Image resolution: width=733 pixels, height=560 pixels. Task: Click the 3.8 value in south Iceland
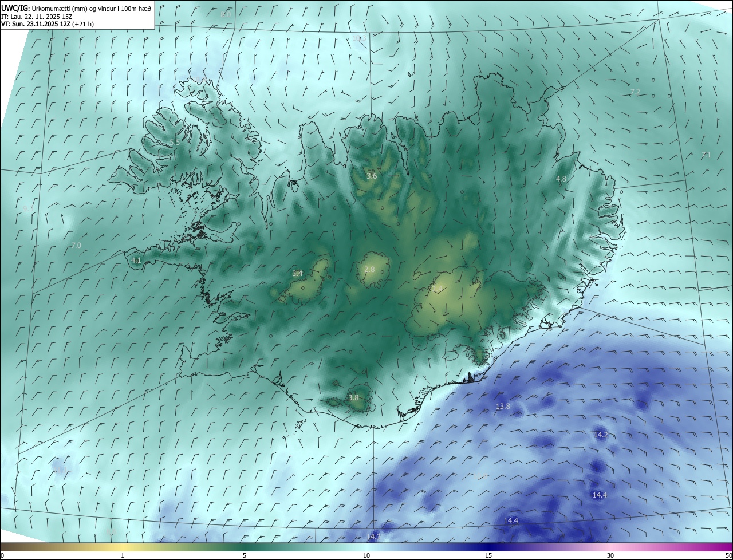(353, 398)
